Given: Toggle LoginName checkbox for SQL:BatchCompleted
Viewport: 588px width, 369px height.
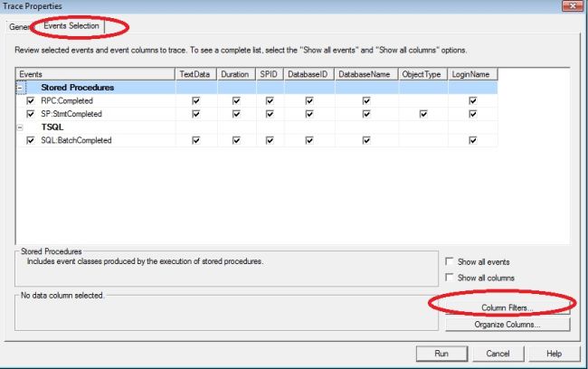Looking at the screenshot, I should pyautogui.click(x=473, y=140).
